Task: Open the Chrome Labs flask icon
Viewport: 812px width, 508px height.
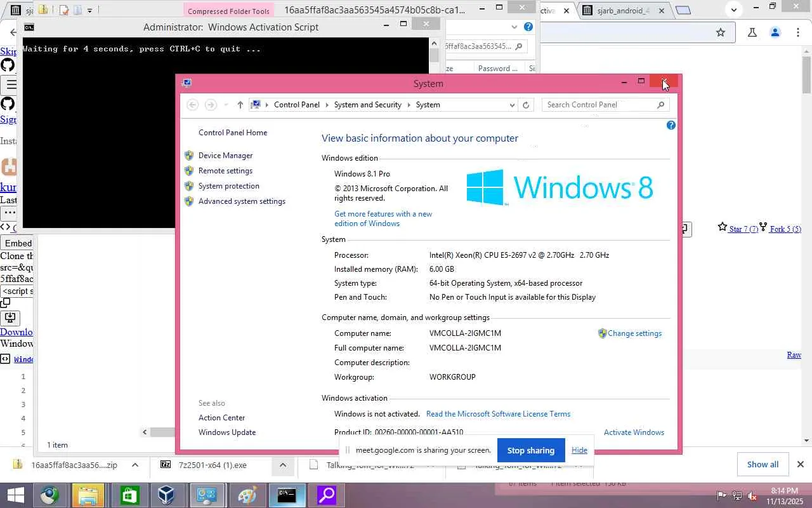Action: [x=752, y=32]
